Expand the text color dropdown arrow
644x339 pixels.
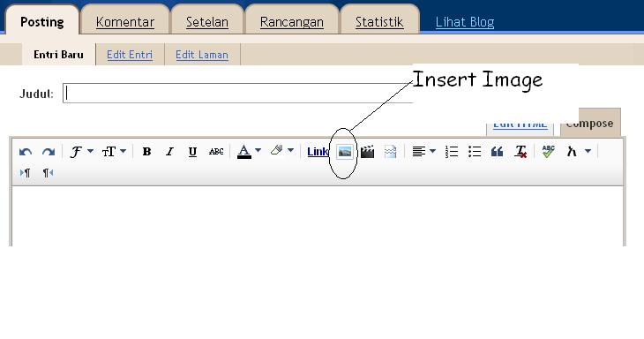click(258, 150)
